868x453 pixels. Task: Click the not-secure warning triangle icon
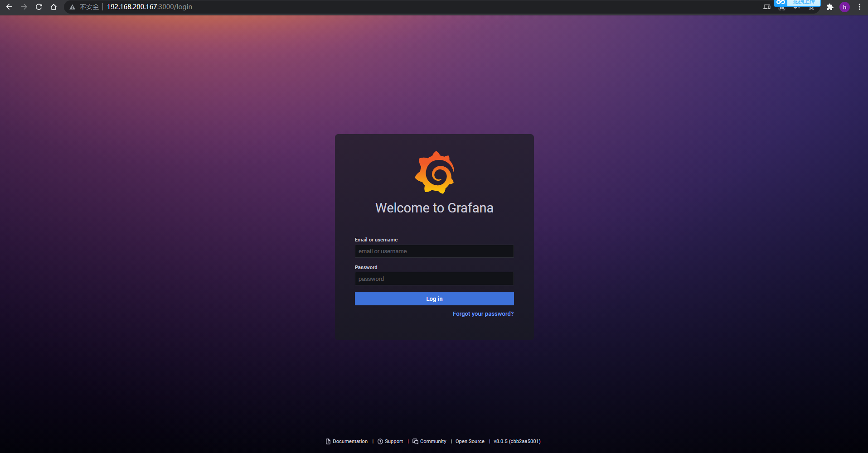72,7
